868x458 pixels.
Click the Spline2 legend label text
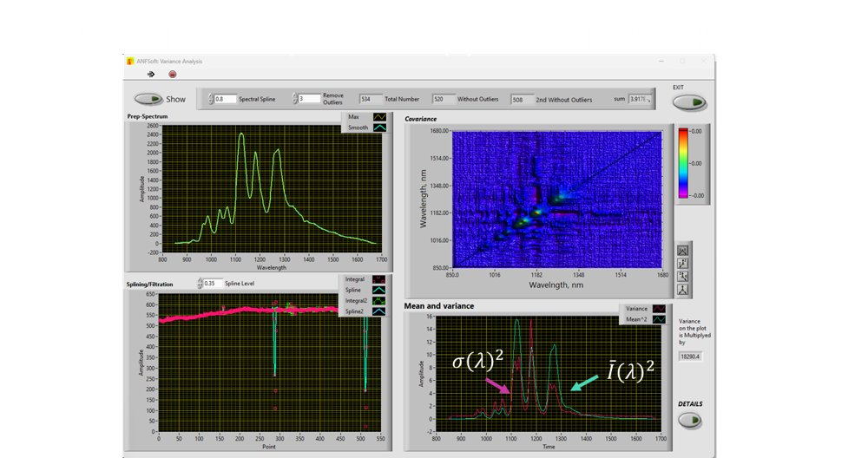(354, 311)
